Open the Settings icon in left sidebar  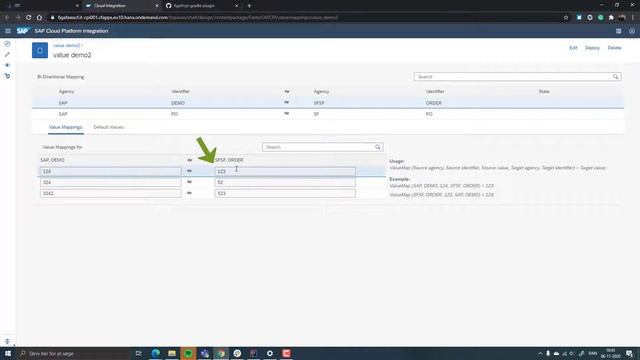click(7, 76)
